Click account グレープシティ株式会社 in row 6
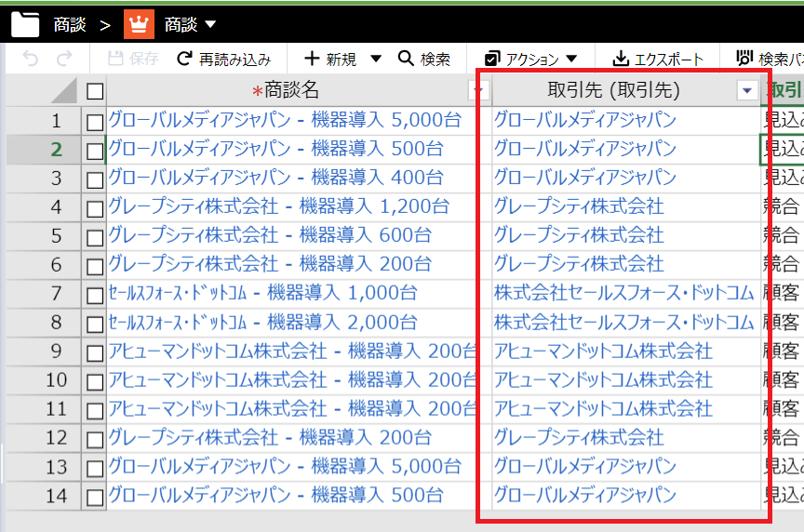Viewport: 804px width, 532px height. pyautogui.click(x=579, y=264)
